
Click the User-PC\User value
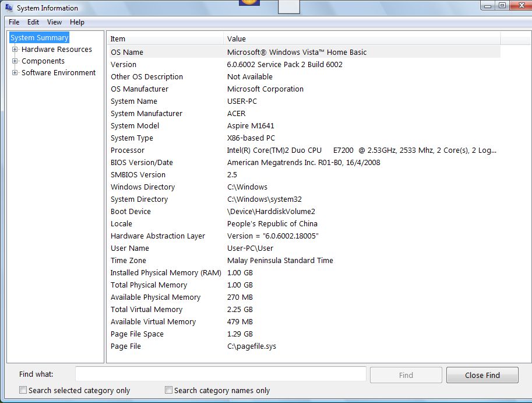pos(250,248)
